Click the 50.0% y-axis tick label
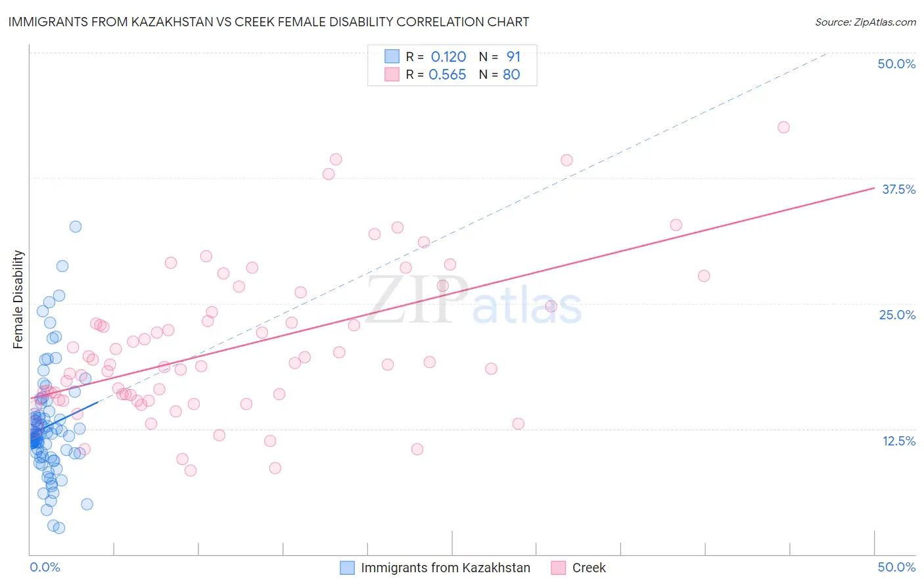The width and height of the screenshot is (924, 586). click(896, 64)
